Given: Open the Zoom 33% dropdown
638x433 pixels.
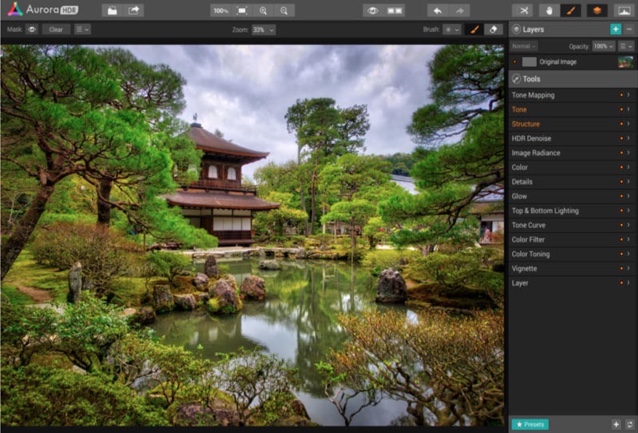Looking at the screenshot, I should pyautogui.click(x=263, y=30).
